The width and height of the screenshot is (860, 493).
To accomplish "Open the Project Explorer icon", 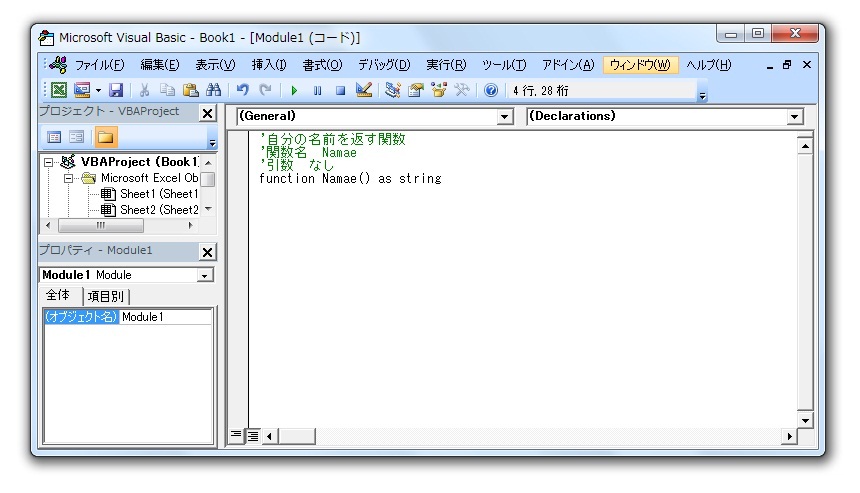I will click(x=392, y=90).
